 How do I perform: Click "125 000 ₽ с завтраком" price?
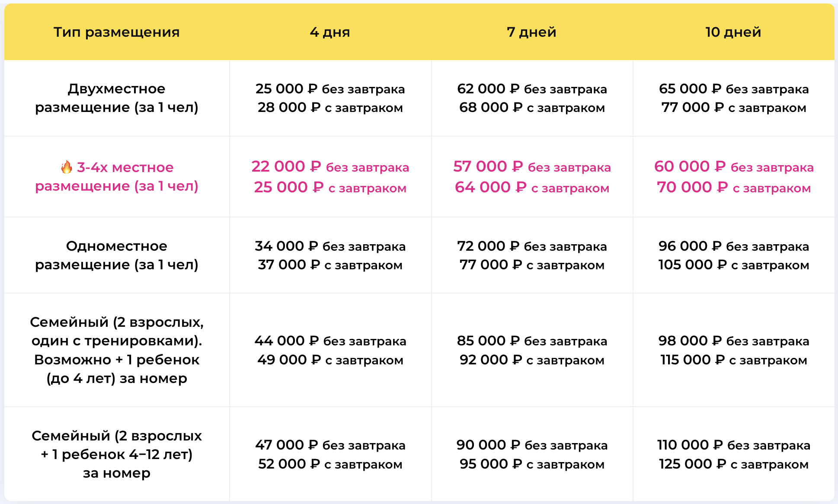pyautogui.click(x=733, y=464)
